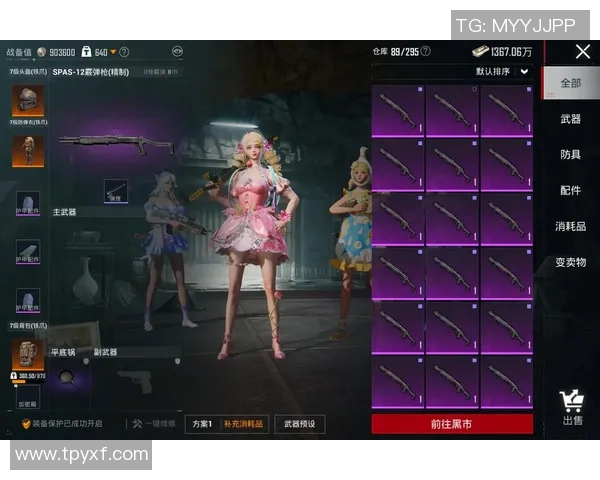Expand the default sort dropdown (默认排序)
This screenshot has height=480, width=600.
[502, 72]
